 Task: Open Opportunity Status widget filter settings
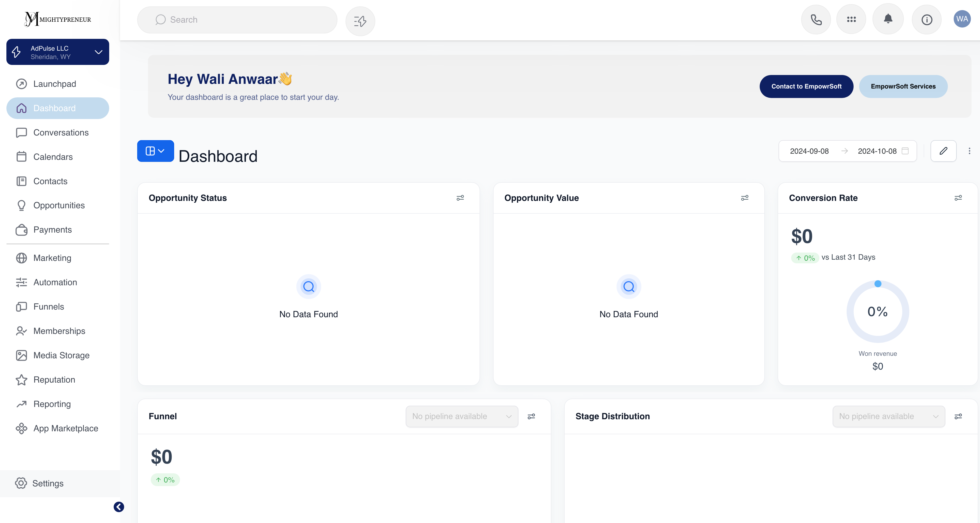click(x=460, y=198)
